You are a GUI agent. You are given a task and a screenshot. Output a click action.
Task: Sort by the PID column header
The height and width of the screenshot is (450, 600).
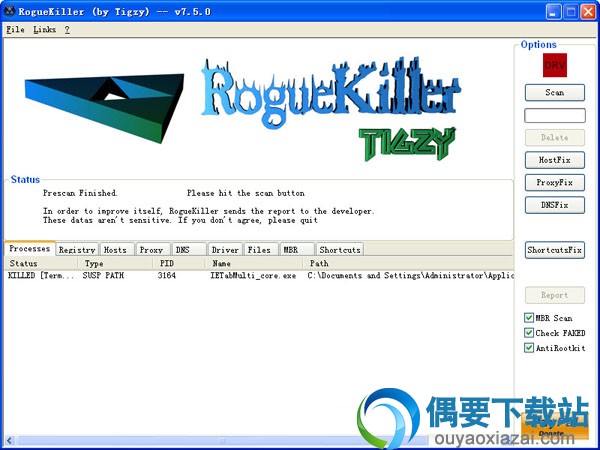(x=179, y=263)
